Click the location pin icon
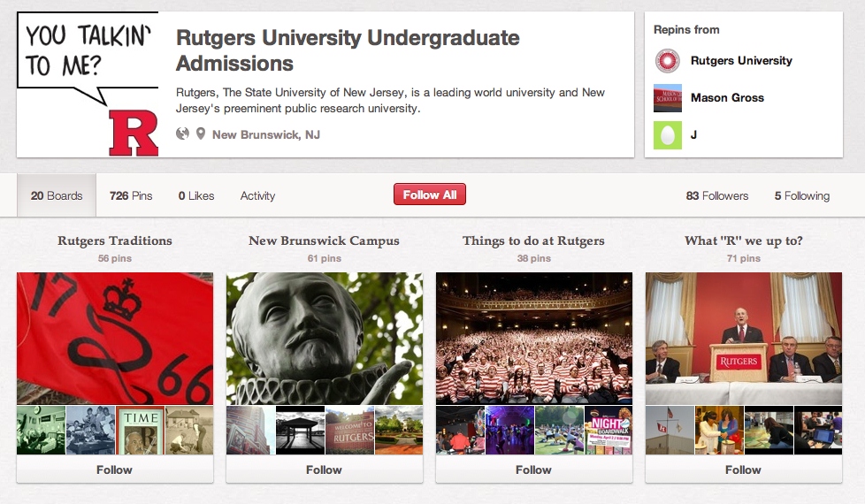The image size is (865, 504). click(x=201, y=134)
